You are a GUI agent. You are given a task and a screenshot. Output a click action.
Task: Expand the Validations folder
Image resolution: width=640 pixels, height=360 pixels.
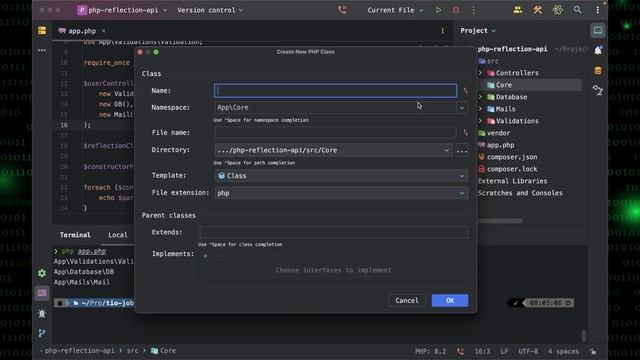tap(480, 121)
